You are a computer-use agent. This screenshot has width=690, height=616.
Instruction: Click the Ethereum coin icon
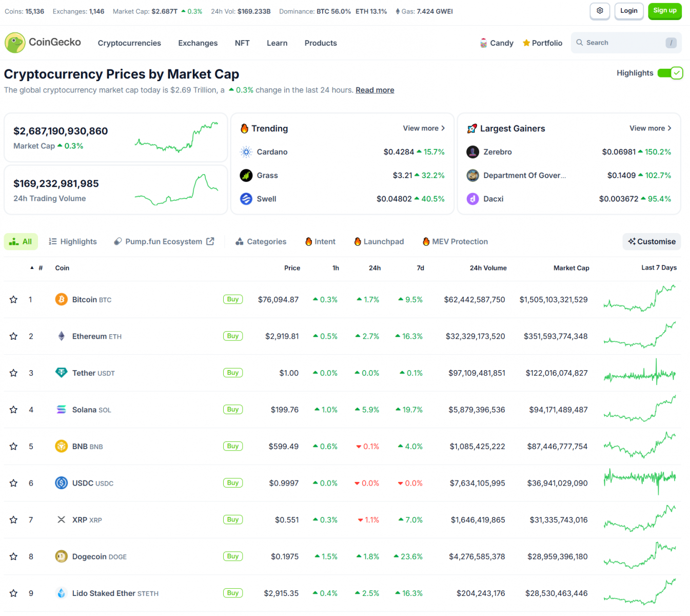62,336
